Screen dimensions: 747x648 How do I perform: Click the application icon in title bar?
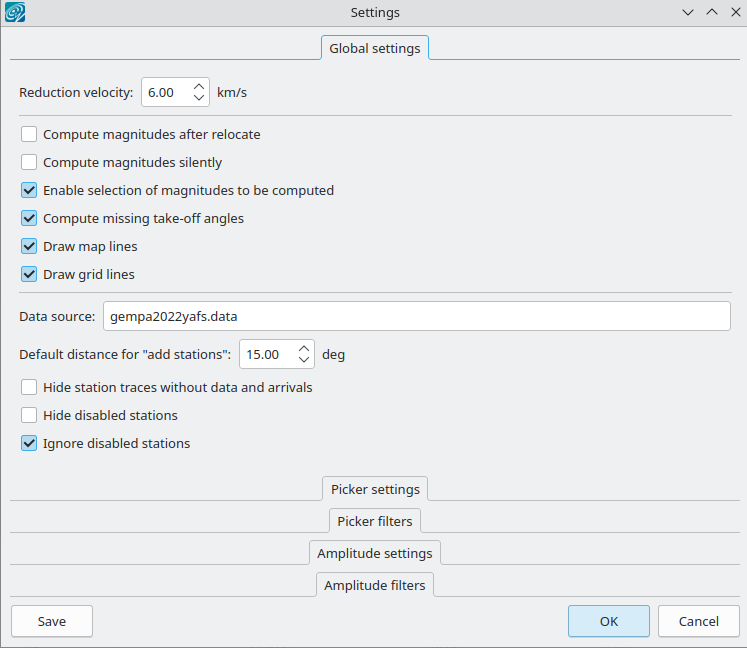[x=16, y=13]
